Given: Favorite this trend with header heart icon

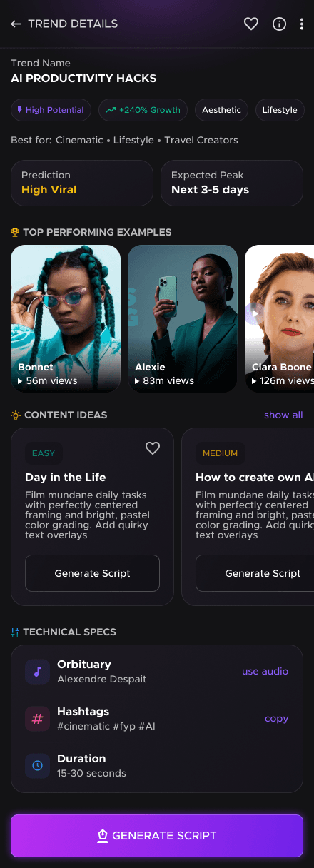Looking at the screenshot, I should tap(251, 24).
